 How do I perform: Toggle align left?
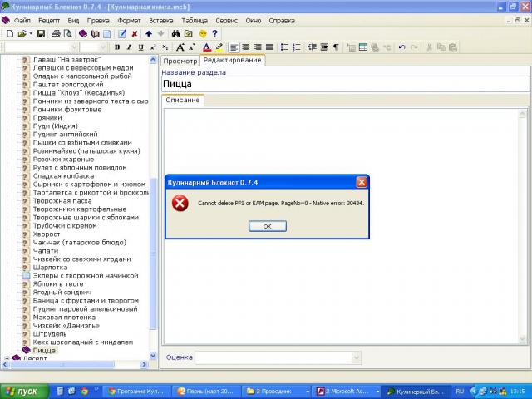pos(234,47)
